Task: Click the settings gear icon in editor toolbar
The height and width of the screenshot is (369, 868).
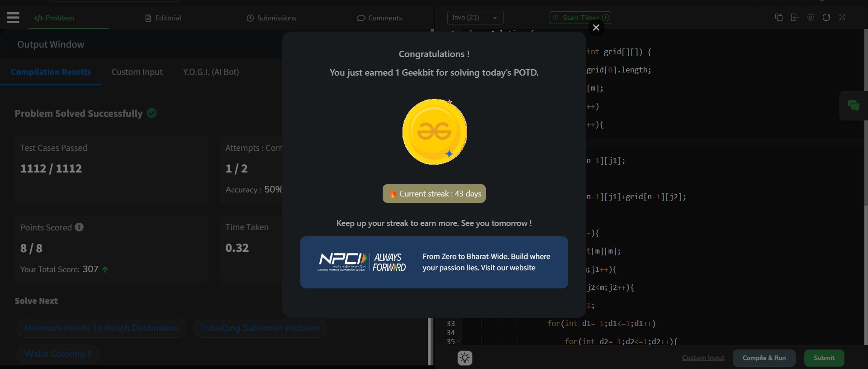Action: pyautogui.click(x=811, y=17)
